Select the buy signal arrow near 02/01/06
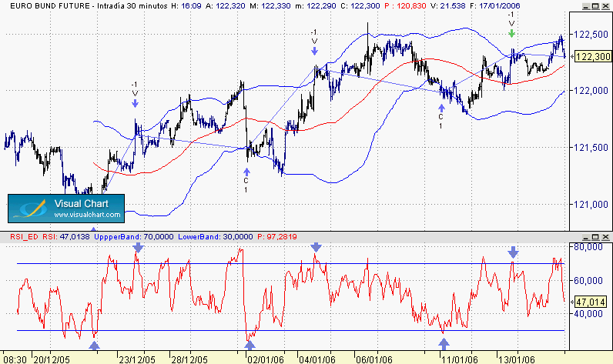This screenshot has width=613, height=364. pos(246,172)
